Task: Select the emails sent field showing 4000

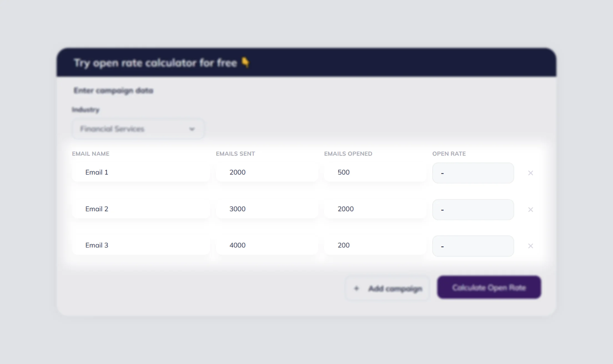Action: coord(267,245)
